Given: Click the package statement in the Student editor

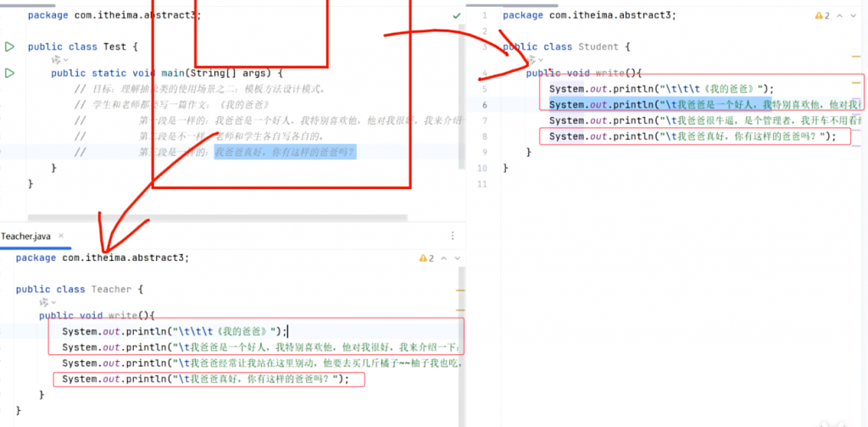Looking at the screenshot, I should point(590,15).
